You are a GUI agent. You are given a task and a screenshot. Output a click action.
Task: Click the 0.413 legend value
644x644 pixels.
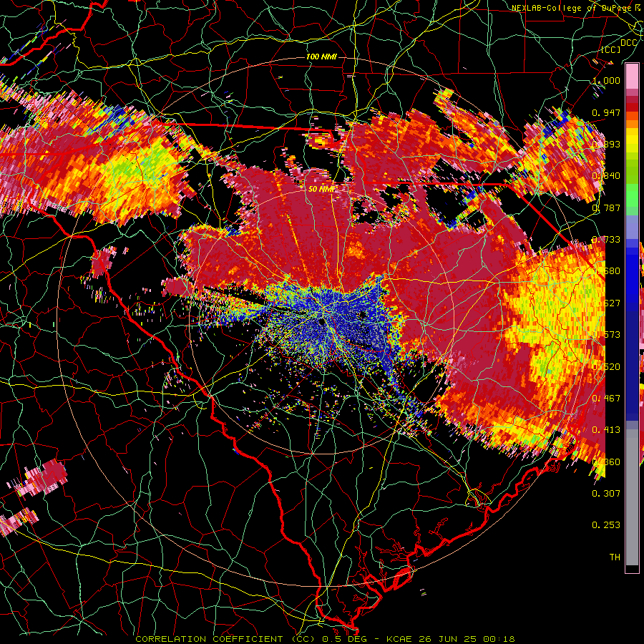tap(606, 430)
